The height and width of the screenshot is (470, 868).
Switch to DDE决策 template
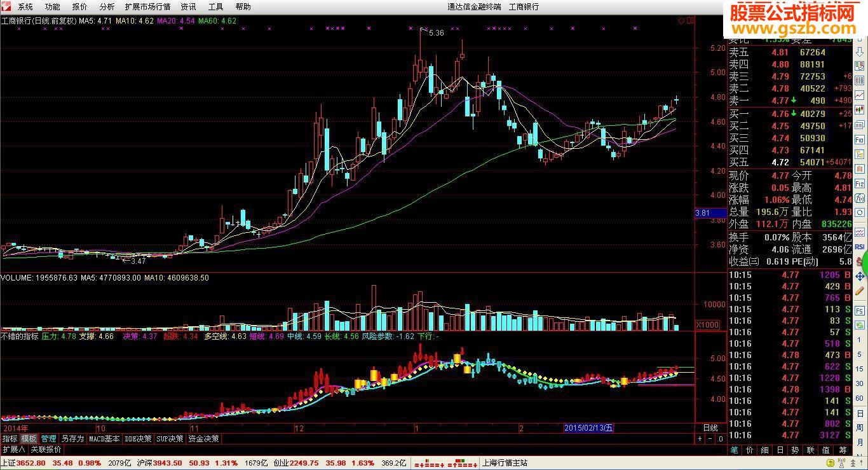click(139, 439)
